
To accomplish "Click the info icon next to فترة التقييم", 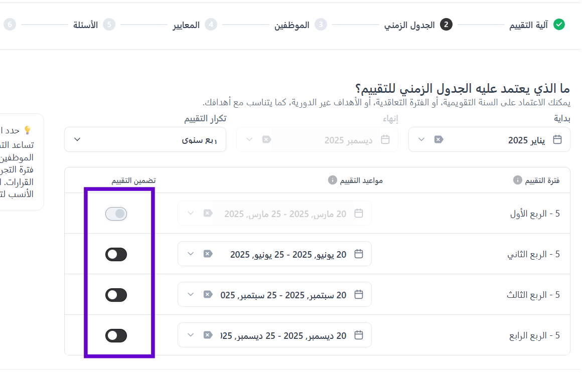I will click(517, 180).
